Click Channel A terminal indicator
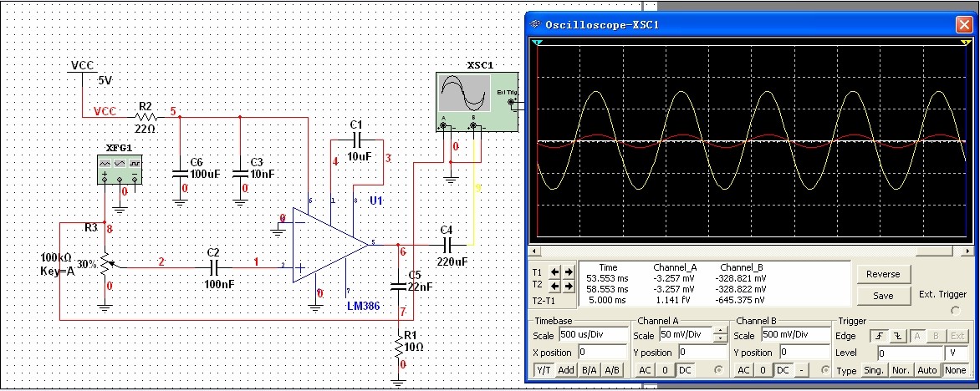The image size is (980, 391). (719, 370)
